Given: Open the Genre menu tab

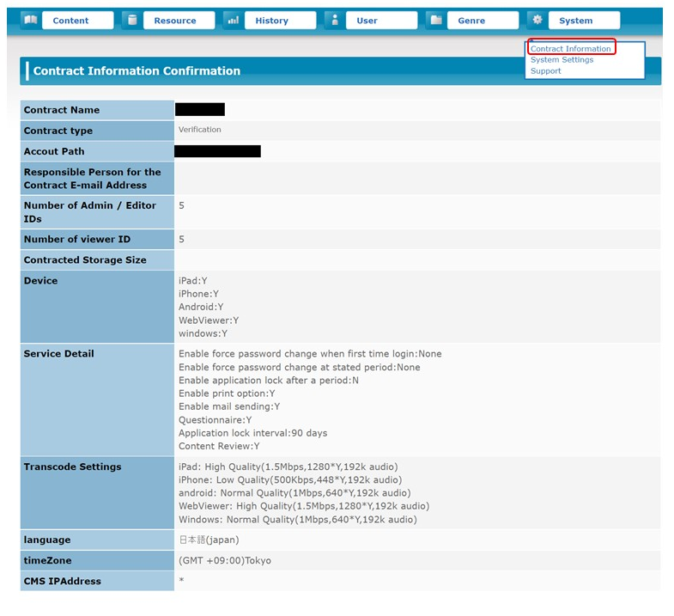Looking at the screenshot, I should [x=483, y=21].
